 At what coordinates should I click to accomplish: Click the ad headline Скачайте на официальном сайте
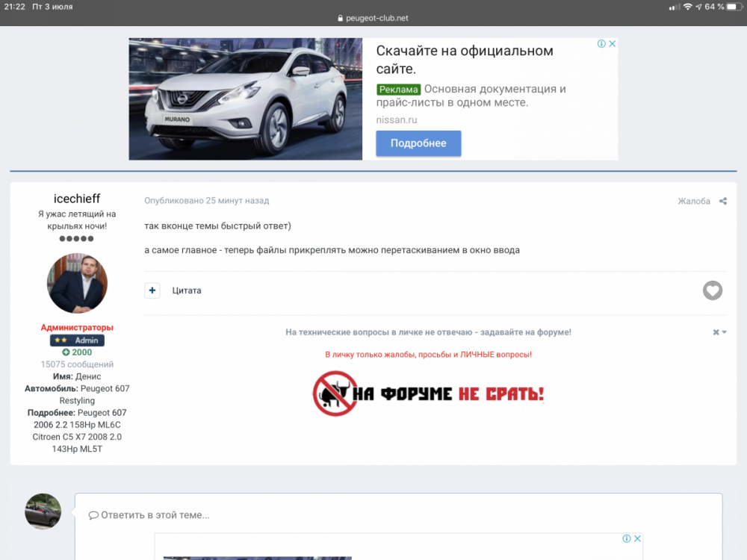point(465,60)
